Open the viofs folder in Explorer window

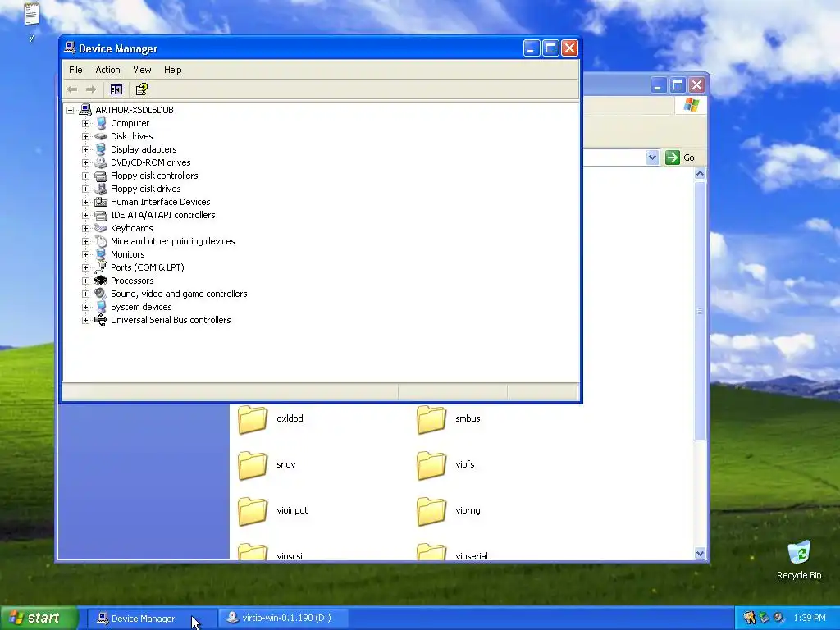tap(431, 465)
